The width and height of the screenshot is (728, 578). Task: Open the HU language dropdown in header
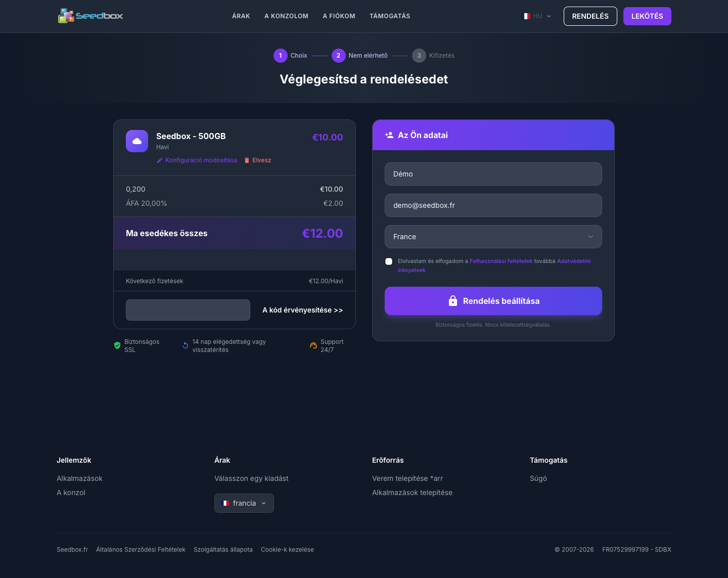coord(536,16)
